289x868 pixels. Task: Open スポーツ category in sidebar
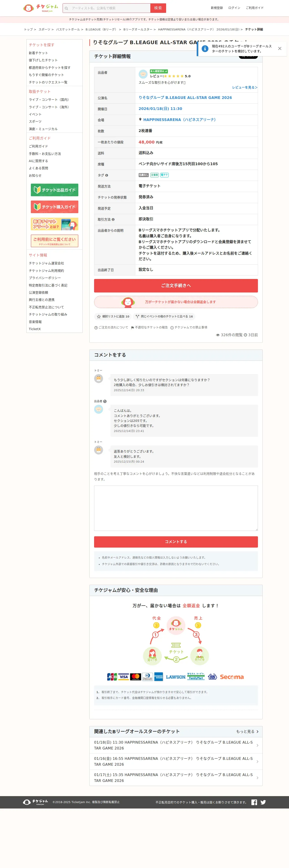[35, 121]
